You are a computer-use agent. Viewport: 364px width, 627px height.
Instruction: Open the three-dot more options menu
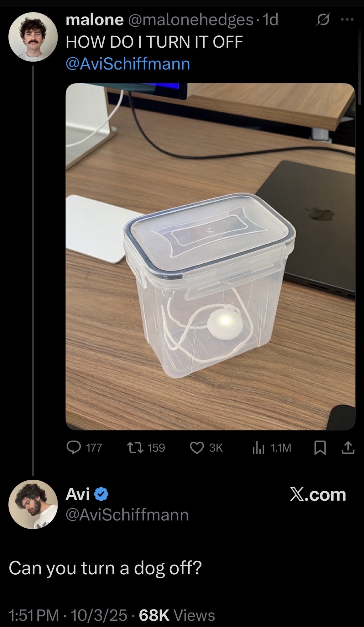[347, 20]
